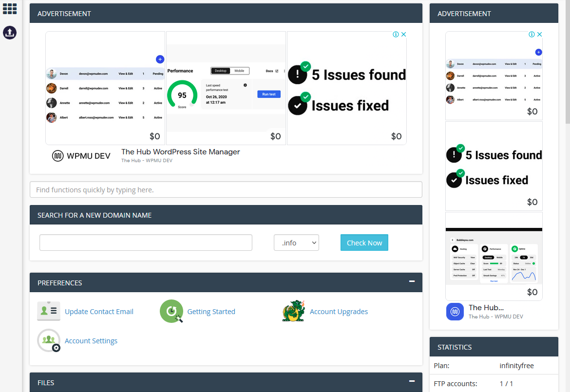Image resolution: width=570 pixels, height=392 pixels.
Task: Click the page vertical scrollbar
Action: tap(567, 63)
